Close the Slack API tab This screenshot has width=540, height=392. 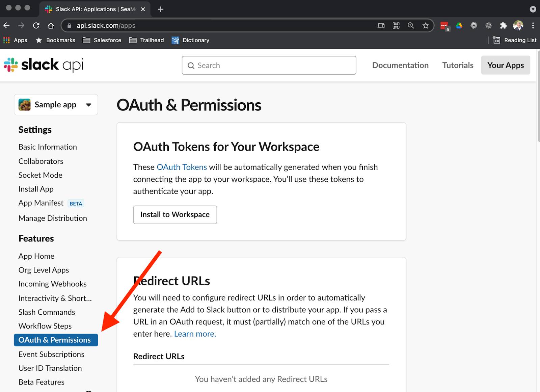143,9
